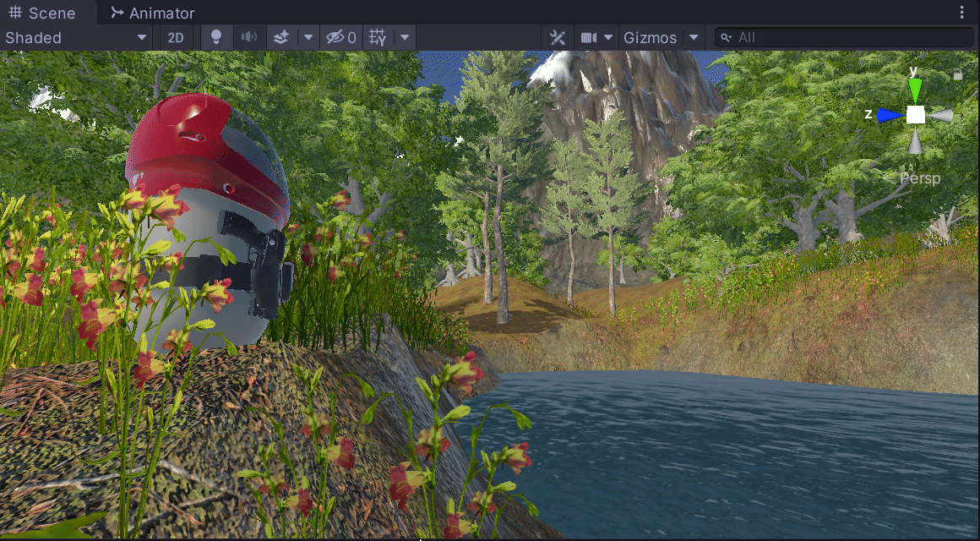The width and height of the screenshot is (980, 541).
Task: Expand the camera settings dropdown arrow
Action: tap(607, 37)
